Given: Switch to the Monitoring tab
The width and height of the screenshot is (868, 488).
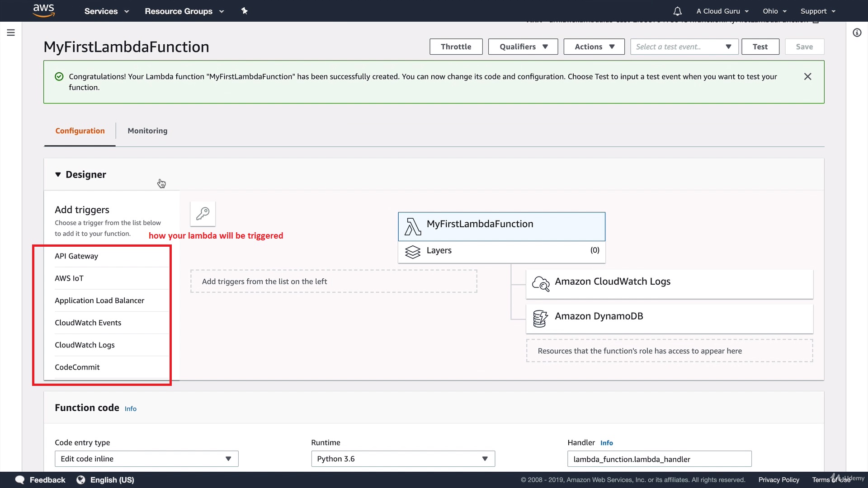Looking at the screenshot, I should [147, 131].
